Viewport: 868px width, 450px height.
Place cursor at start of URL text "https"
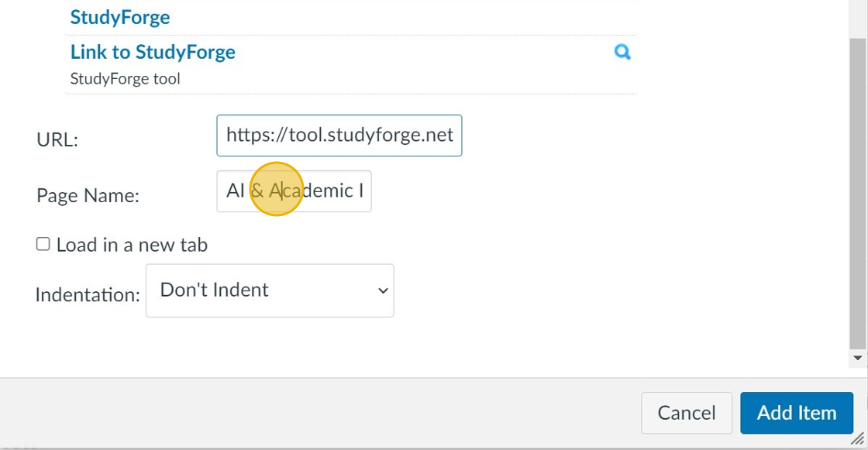227,136
